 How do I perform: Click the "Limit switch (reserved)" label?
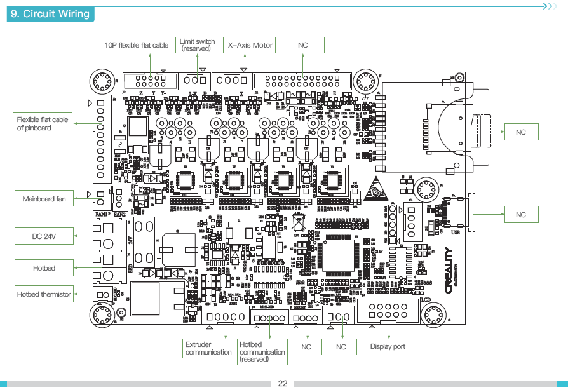(x=197, y=45)
